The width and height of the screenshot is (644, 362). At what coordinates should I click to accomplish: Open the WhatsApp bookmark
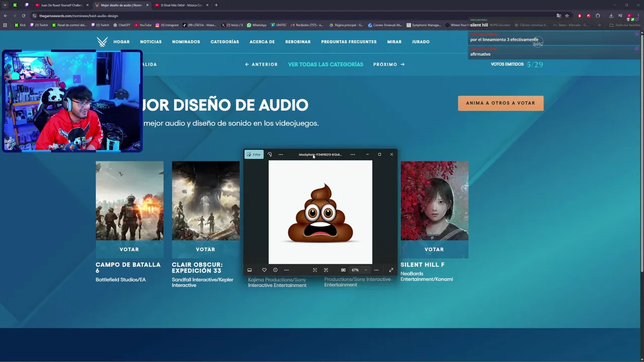257,25
